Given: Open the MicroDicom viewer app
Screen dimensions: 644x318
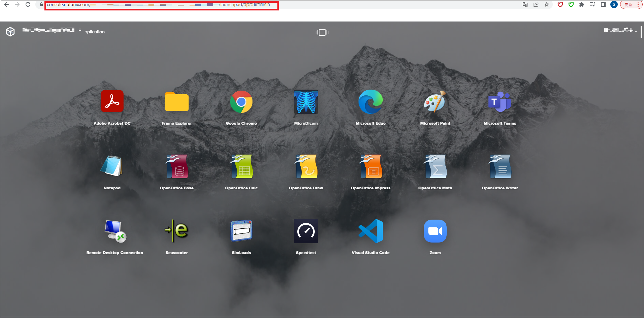Looking at the screenshot, I should click(x=306, y=101).
